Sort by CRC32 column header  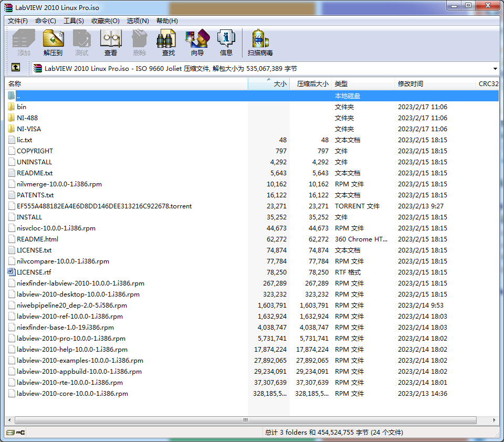click(487, 83)
